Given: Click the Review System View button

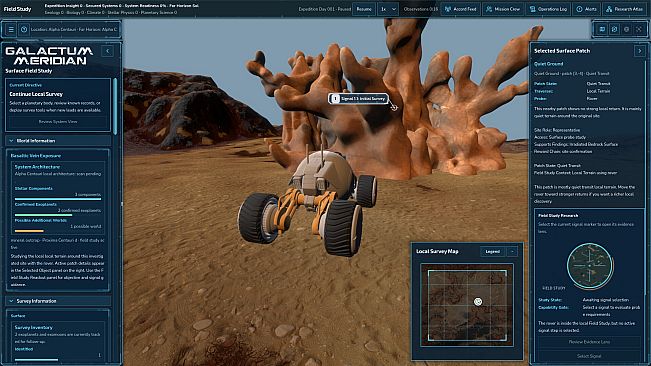Looking at the screenshot, I should coord(58,122).
